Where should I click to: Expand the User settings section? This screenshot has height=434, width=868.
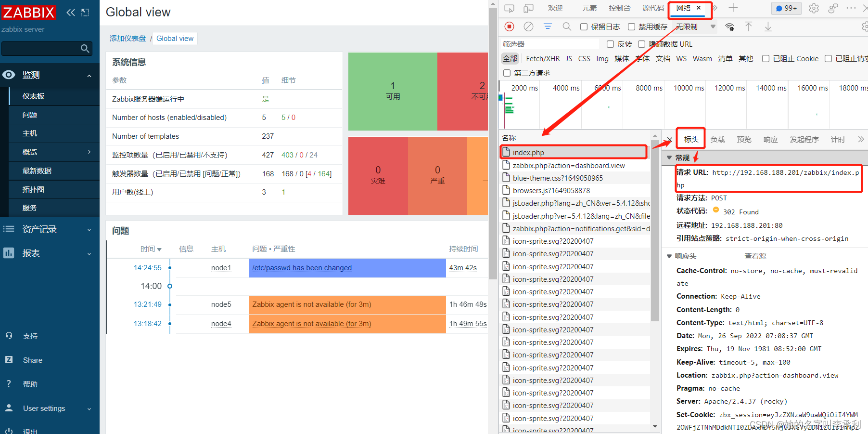coord(89,409)
